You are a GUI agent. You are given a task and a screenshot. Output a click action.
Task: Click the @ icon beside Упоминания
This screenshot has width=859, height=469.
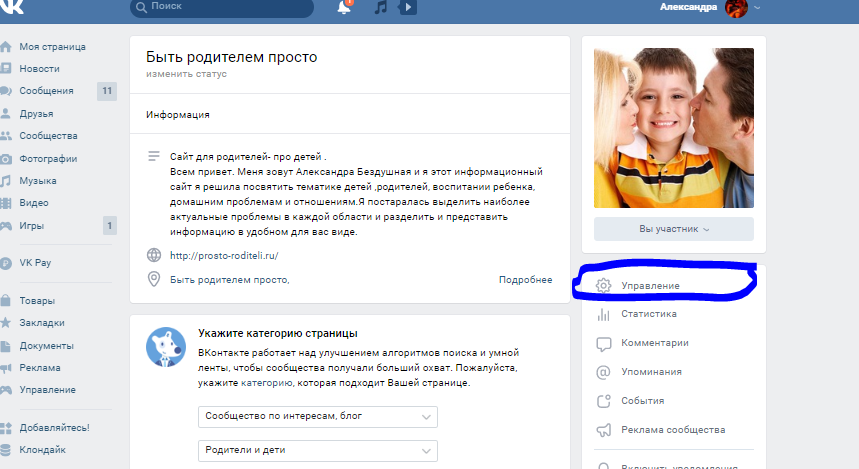point(603,373)
